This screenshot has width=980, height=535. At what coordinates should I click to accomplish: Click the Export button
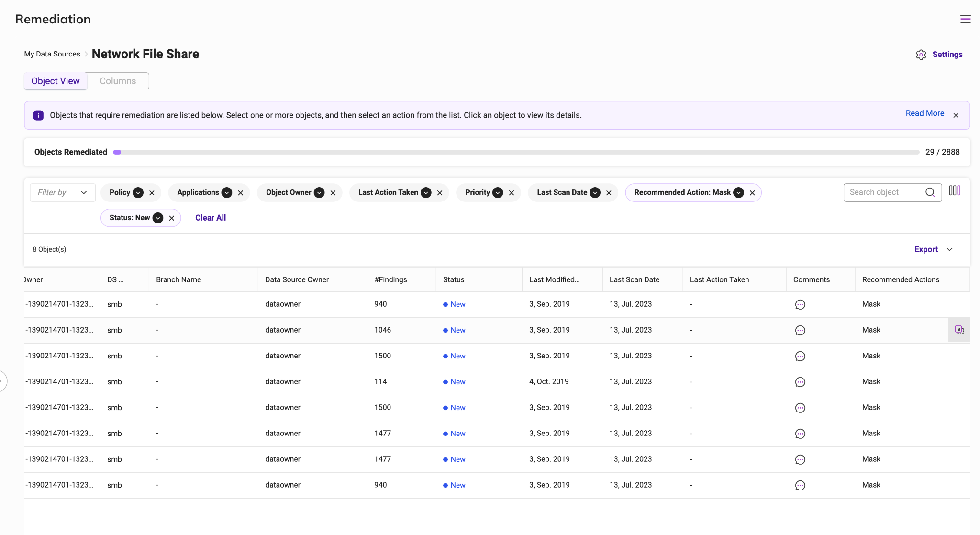(x=926, y=249)
